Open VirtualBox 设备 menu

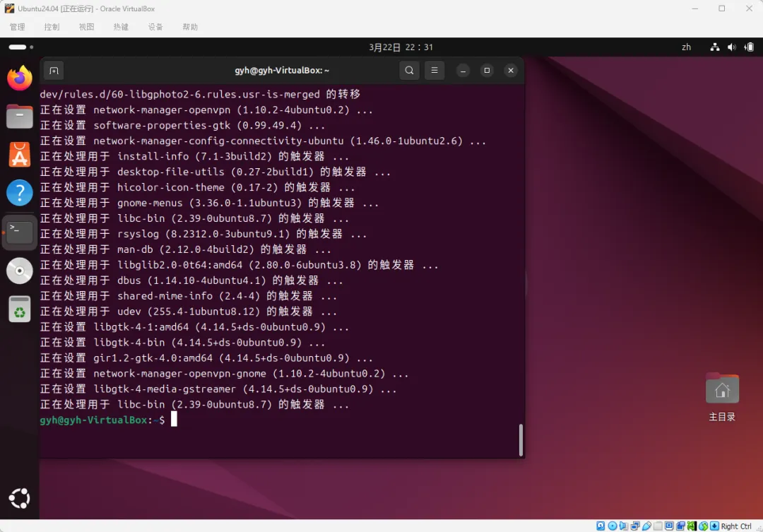click(155, 27)
